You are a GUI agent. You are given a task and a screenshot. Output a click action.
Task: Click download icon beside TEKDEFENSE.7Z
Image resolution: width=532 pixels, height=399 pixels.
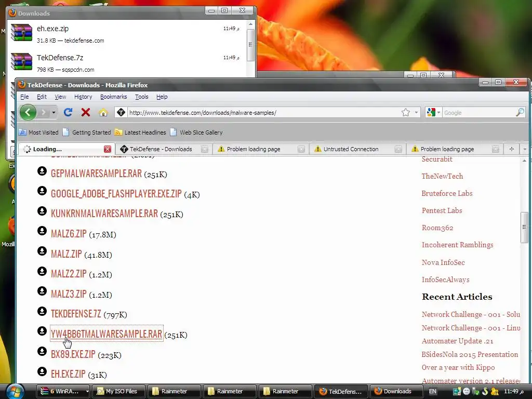pos(42,311)
